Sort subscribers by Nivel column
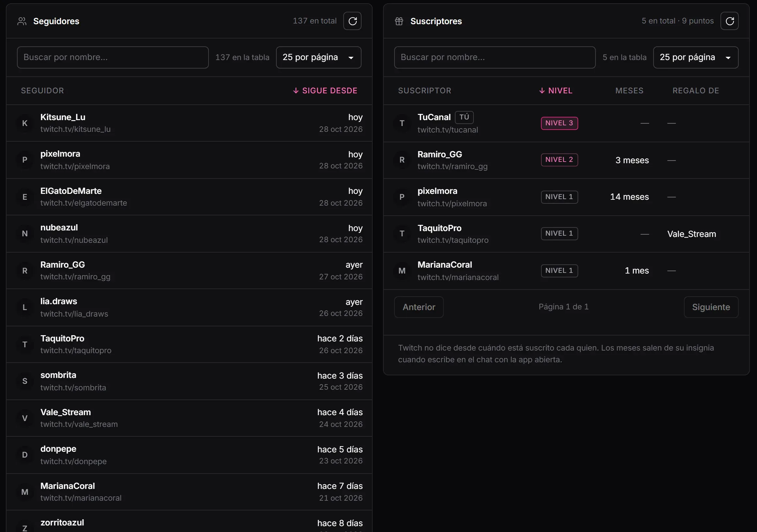 point(556,91)
